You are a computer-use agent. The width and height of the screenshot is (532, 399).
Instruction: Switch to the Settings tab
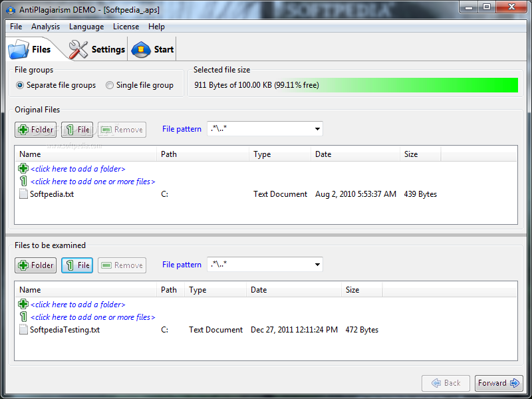[97, 49]
